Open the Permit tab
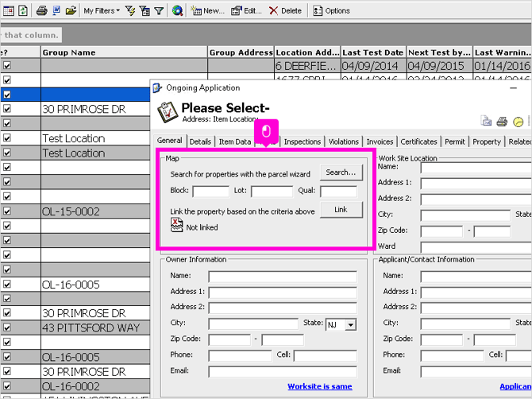The height and width of the screenshot is (399, 532). click(455, 141)
